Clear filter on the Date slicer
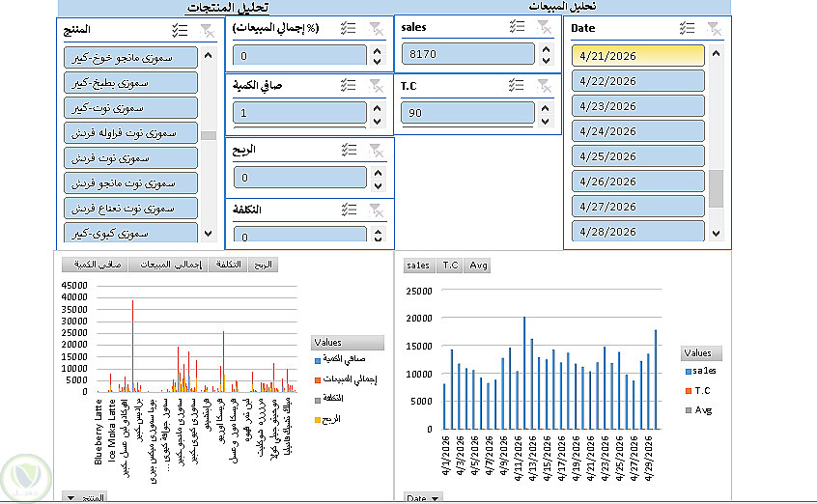817x504 pixels. [714, 29]
